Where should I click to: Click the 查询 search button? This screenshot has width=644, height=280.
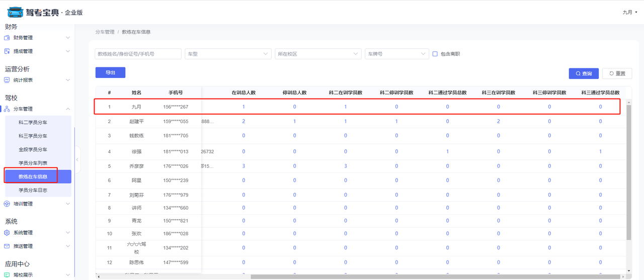pos(584,73)
